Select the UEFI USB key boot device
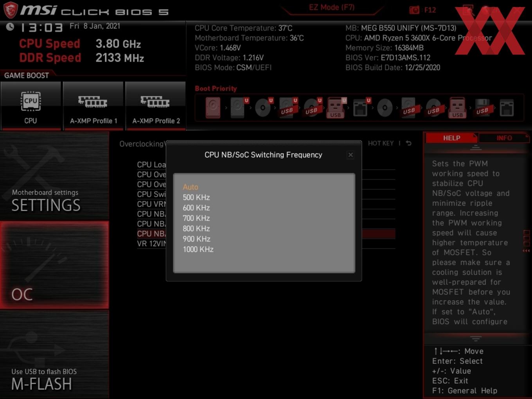The width and height of the screenshot is (532, 399). [336, 108]
